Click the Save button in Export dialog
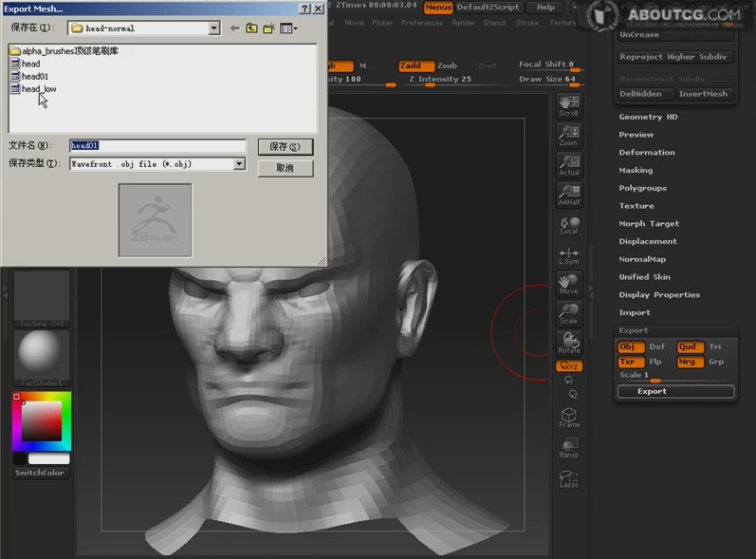 click(x=285, y=146)
